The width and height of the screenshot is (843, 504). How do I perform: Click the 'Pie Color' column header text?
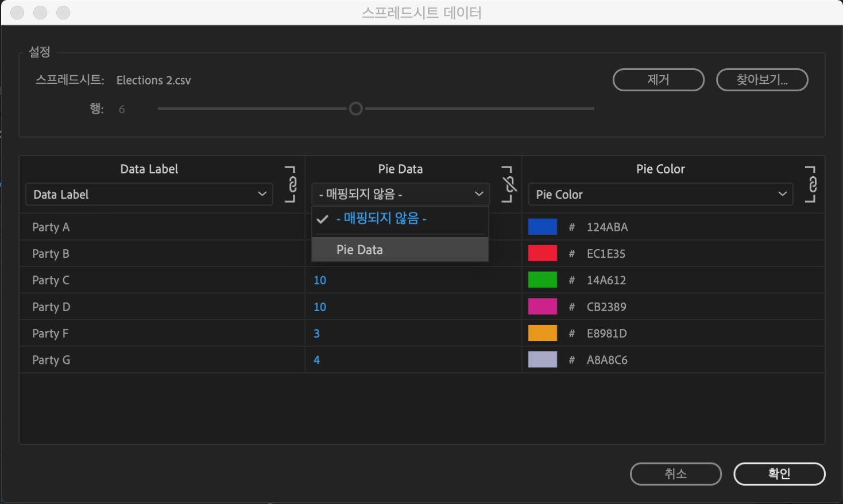pyautogui.click(x=660, y=169)
